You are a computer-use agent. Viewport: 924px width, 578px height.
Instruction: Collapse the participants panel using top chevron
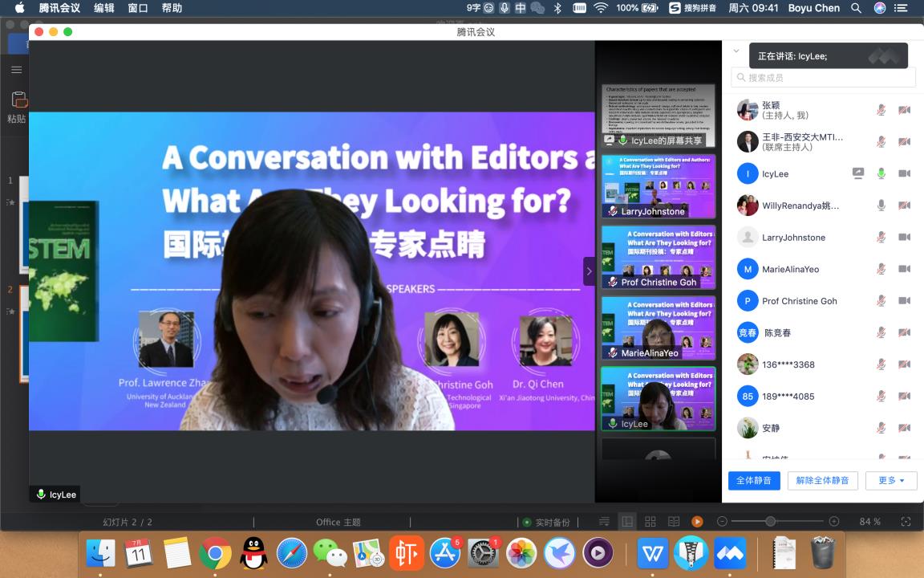tap(736, 51)
